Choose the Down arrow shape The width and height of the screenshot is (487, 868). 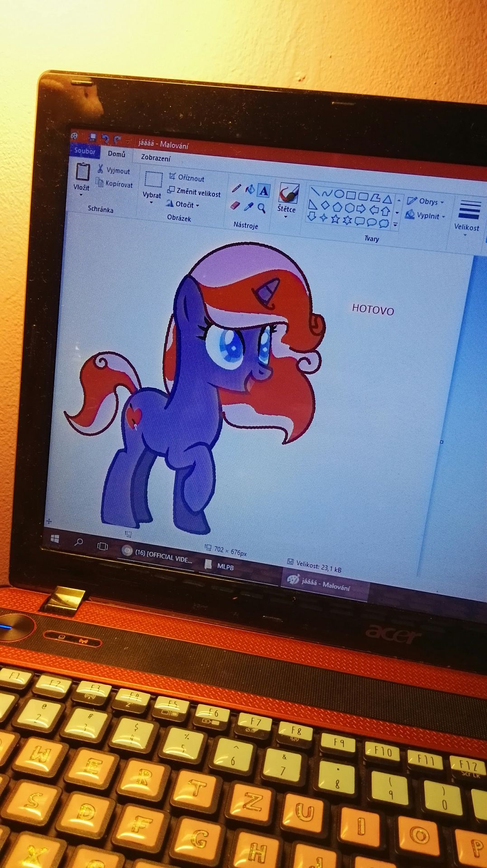(x=311, y=217)
